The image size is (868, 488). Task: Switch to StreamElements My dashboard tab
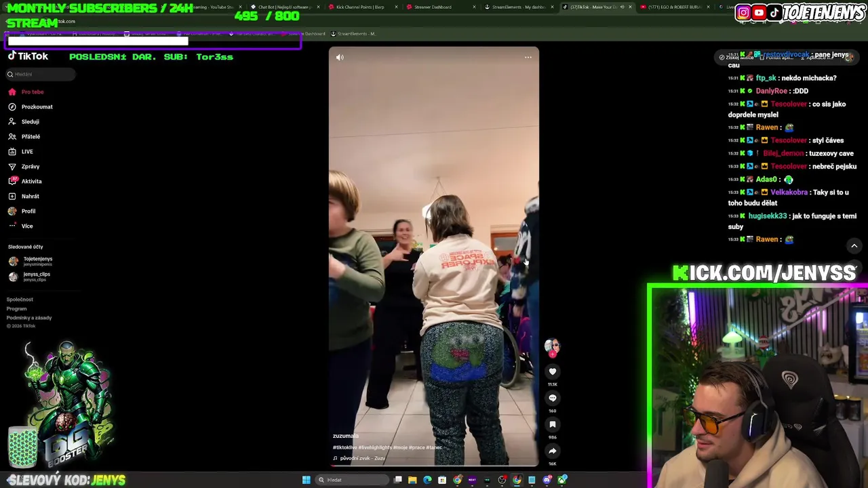pos(519,7)
